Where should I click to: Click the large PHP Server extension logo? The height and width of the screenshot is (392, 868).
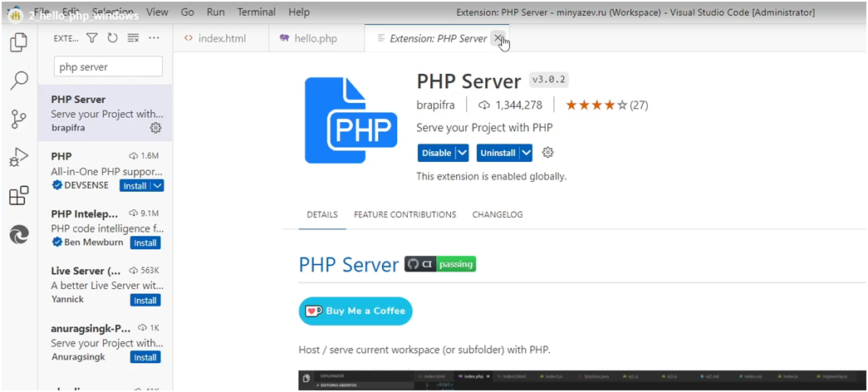coord(351,120)
